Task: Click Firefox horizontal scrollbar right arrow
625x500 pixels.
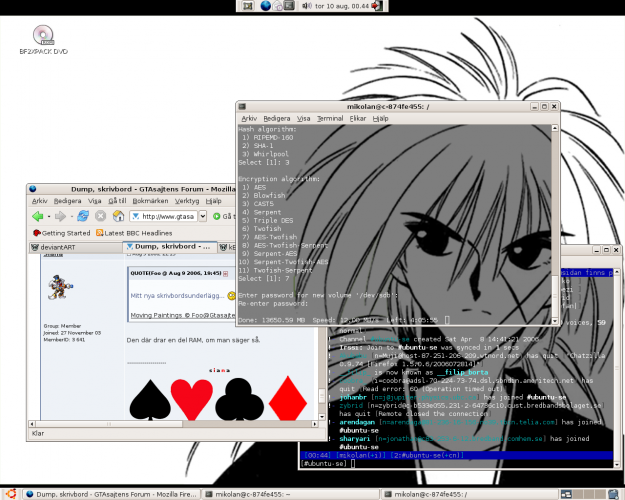Action: (x=314, y=424)
